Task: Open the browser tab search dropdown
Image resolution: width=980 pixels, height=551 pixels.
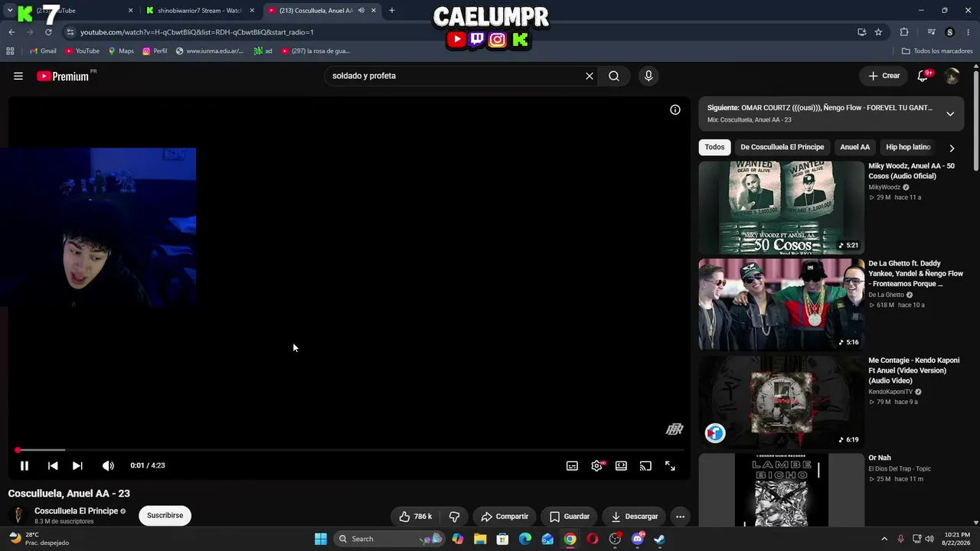Action: 9,11
